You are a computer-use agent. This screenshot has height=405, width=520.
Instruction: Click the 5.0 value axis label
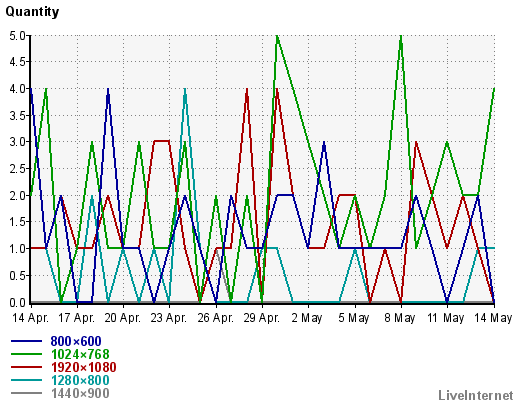18,35
